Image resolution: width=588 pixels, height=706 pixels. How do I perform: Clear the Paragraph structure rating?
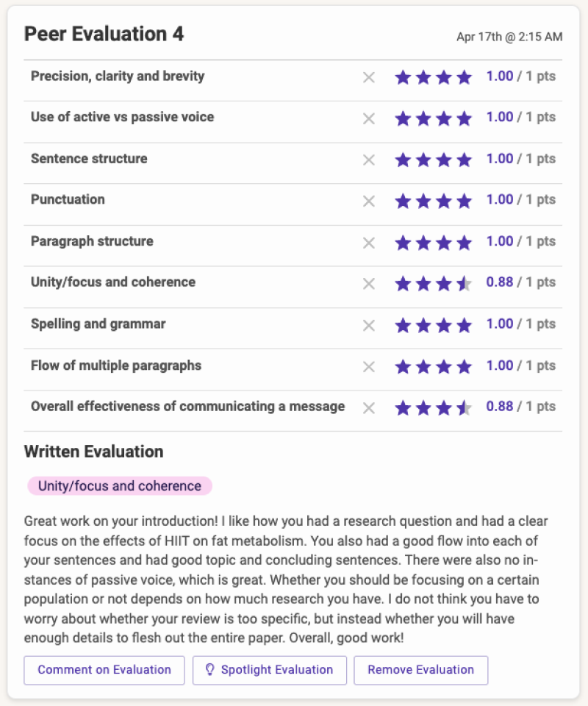click(x=369, y=241)
